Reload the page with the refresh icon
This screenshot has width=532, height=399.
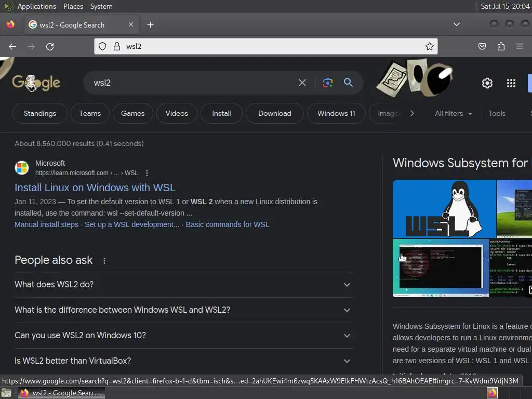(50, 46)
